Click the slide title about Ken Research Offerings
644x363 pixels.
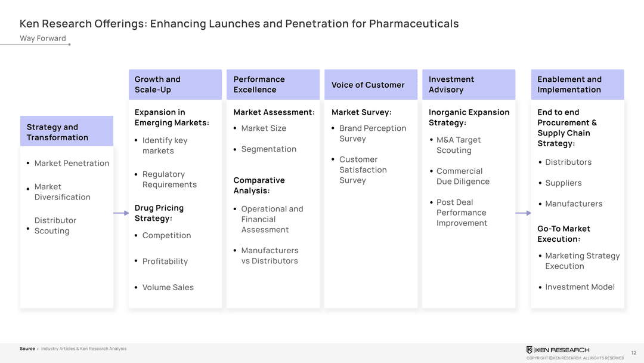tap(239, 24)
